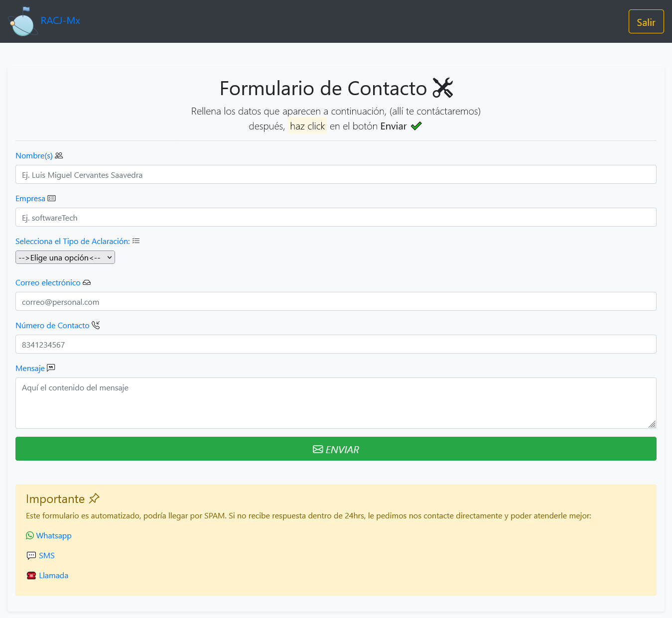This screenshot has height=618, width=672.
Task: Click the RACJ-Mx brand name in navbar
Action: pos(60,20)
